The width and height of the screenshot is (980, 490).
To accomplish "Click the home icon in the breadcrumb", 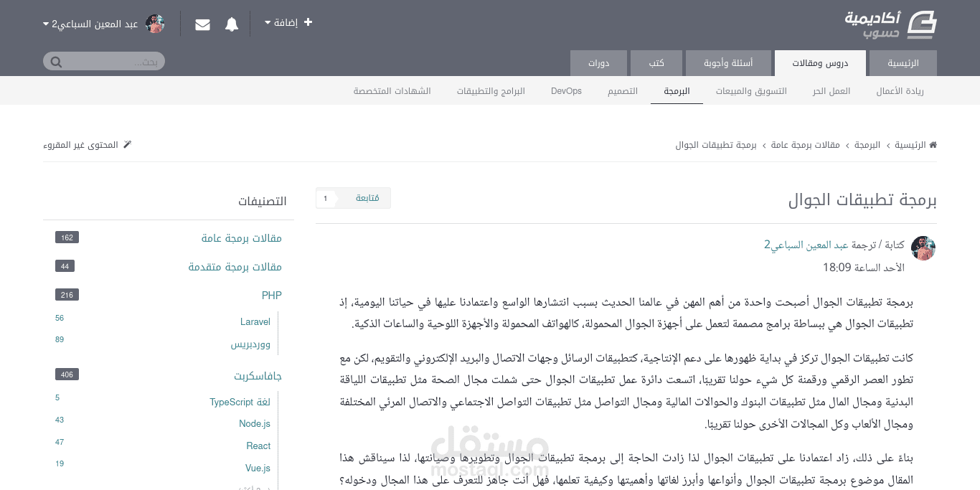I will [933, 145].
